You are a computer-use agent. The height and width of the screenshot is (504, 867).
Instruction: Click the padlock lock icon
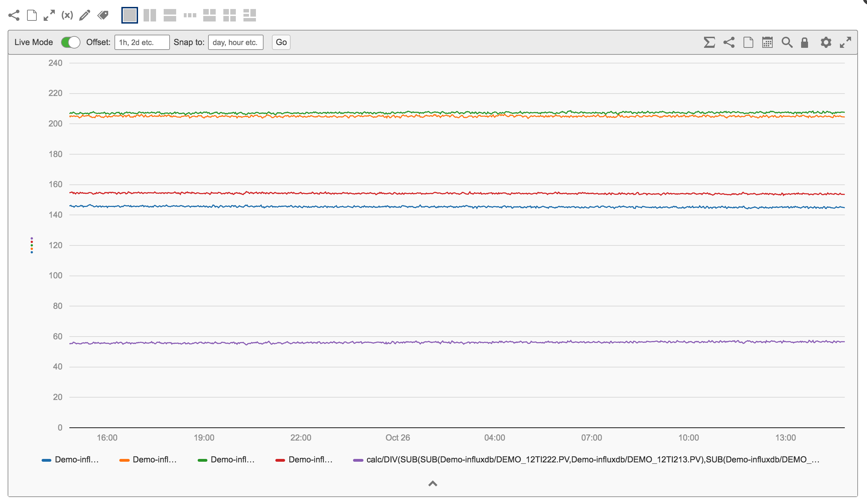(x=805, y=42)
